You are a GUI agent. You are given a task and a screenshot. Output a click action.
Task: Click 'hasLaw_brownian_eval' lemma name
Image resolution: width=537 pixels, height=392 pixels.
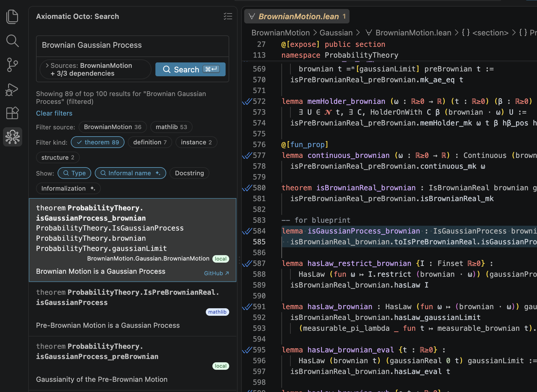351,350
